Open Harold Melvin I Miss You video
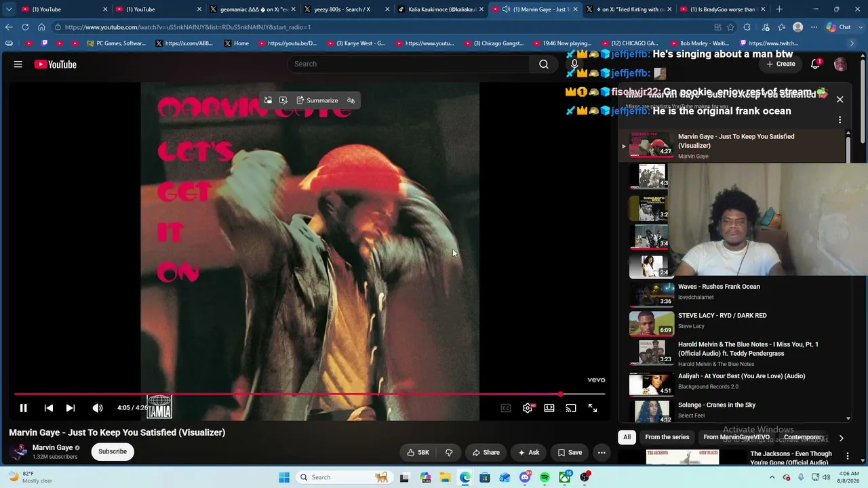This screenshot has width=868, height=488. (748, 349)
